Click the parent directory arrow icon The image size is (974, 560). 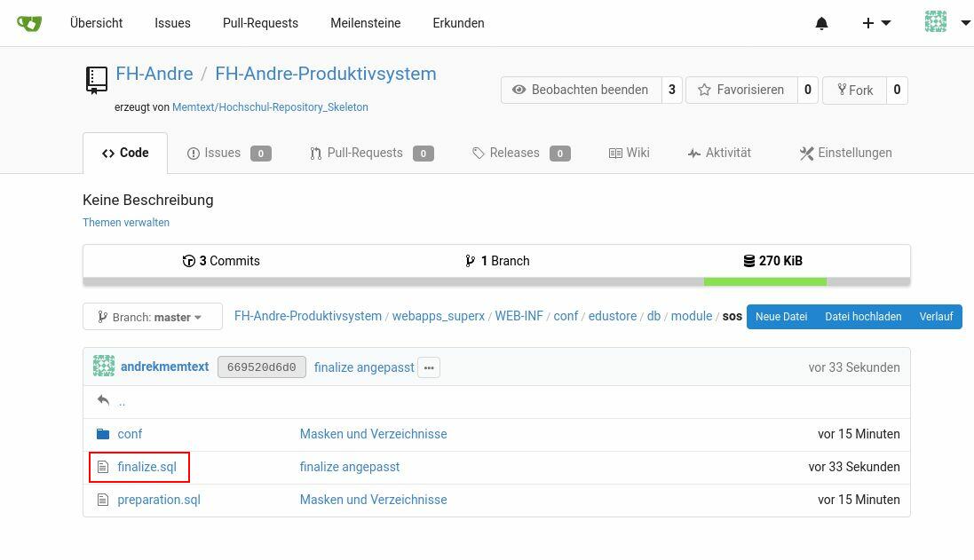(103, 401)
